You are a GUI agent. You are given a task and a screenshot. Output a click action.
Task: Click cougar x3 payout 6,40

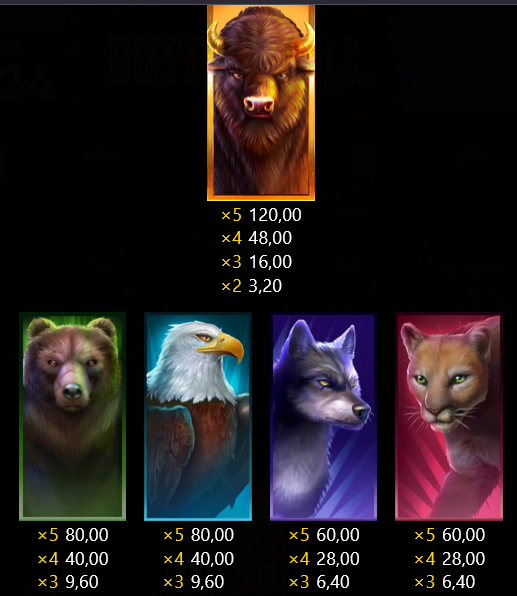(445, 582)
